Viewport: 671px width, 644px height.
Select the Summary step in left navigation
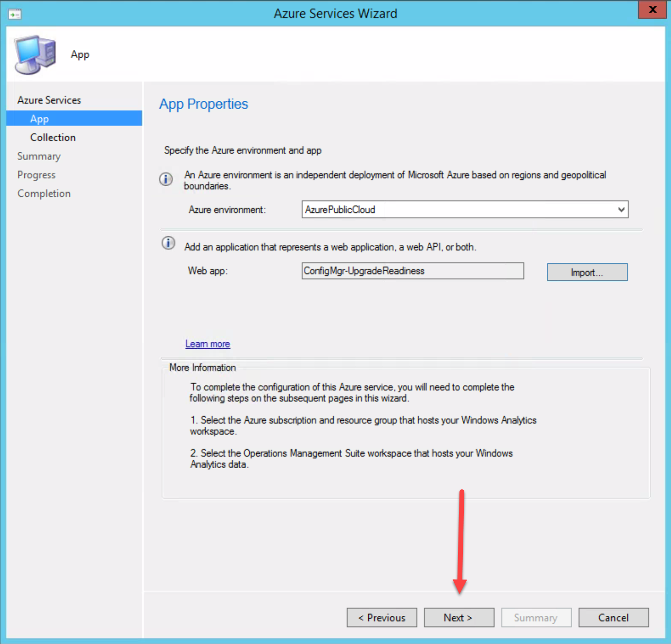coord(39,156)
